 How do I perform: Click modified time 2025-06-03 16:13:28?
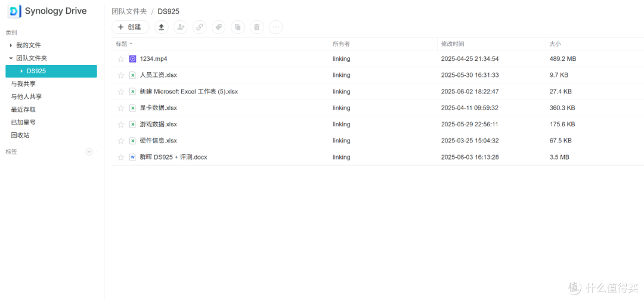pyautogui.click(x=470, y=157)
